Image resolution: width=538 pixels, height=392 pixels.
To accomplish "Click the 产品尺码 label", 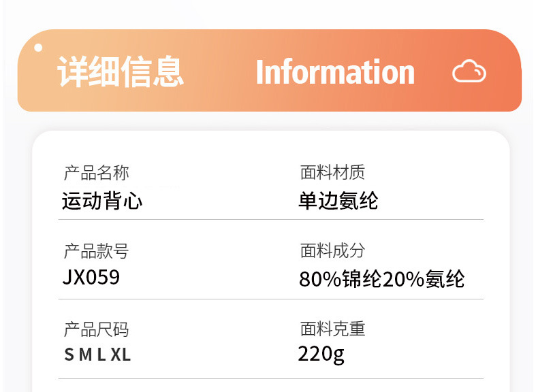I will click(96, 330).
